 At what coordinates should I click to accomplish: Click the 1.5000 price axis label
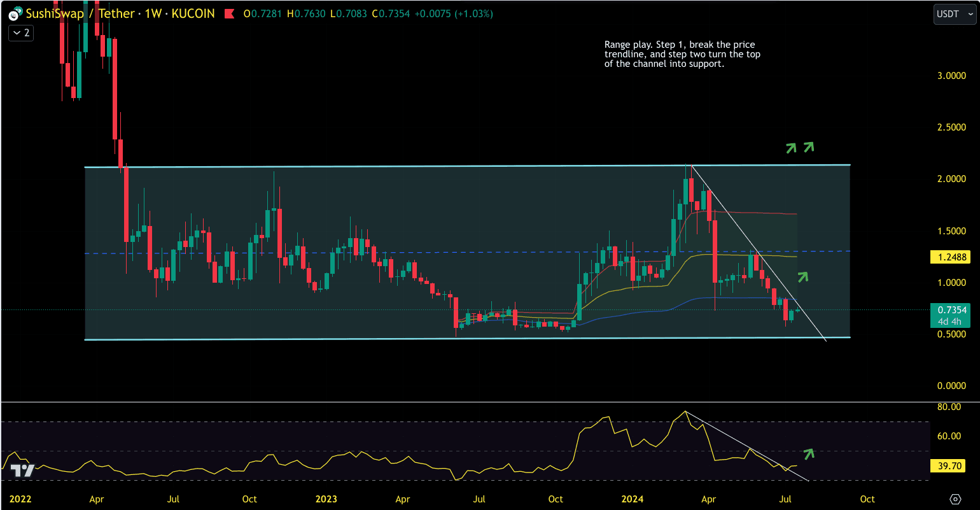coord(951,230)
